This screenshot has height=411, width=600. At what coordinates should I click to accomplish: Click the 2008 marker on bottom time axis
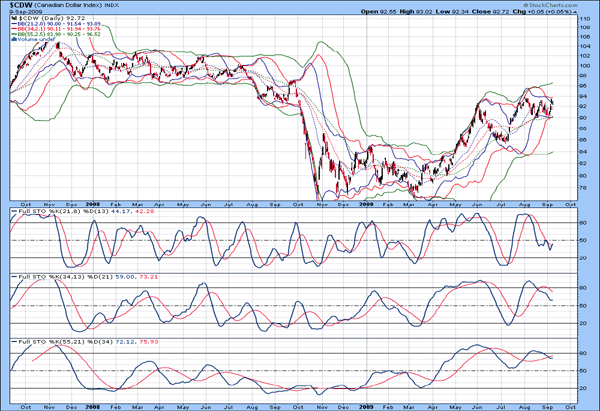[92, 403]
